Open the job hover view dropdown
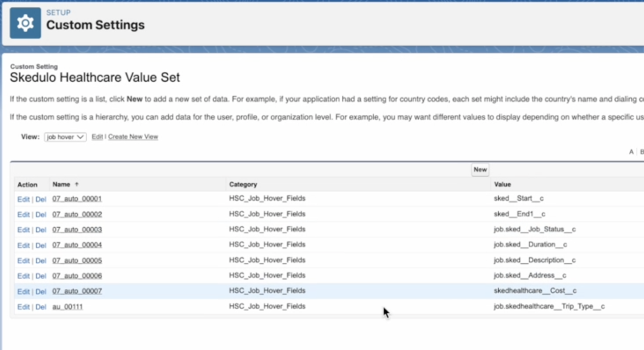Image resolution: width=644 pixels, height=350 pixels. point(65,137)
